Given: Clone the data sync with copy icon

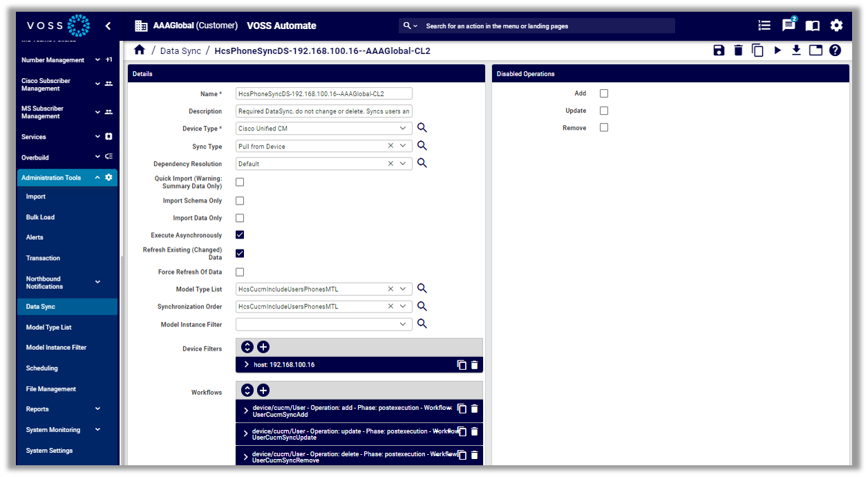Looking at the screenshot, I should [x=757, y=50].
